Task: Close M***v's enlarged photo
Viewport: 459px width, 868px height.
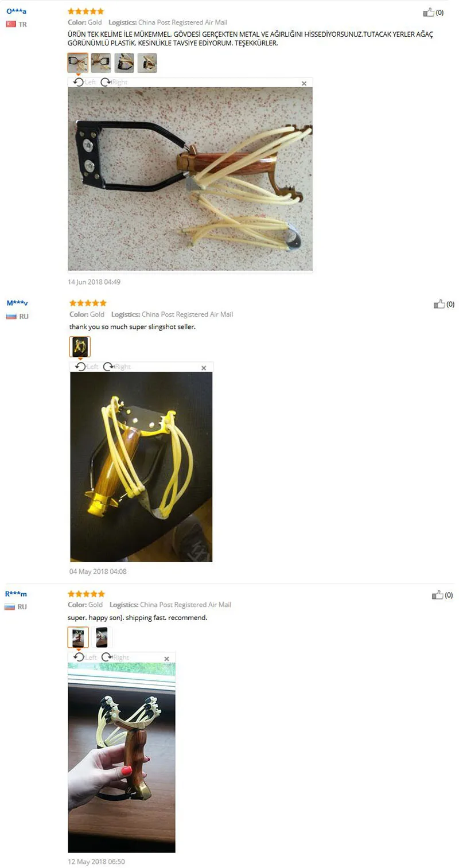Action: pyautogui.click(x=204, y=368)
